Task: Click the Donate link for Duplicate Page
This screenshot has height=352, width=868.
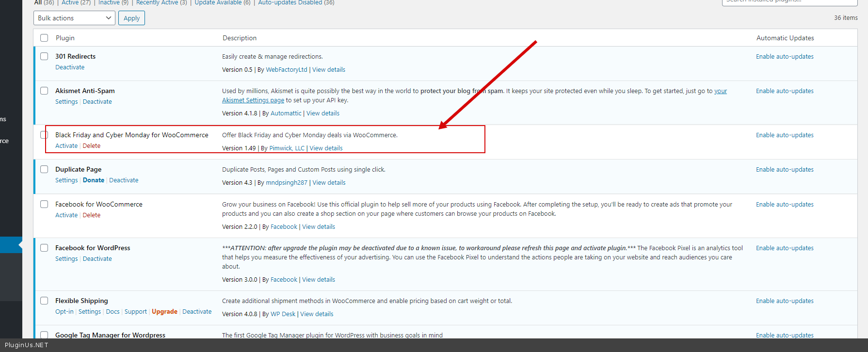Action: [94, 180]
